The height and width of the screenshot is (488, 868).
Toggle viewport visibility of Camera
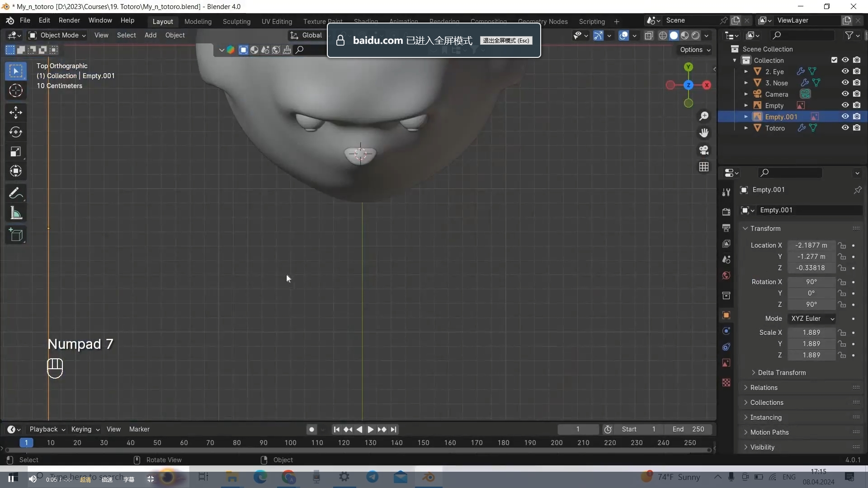(845, 94)
